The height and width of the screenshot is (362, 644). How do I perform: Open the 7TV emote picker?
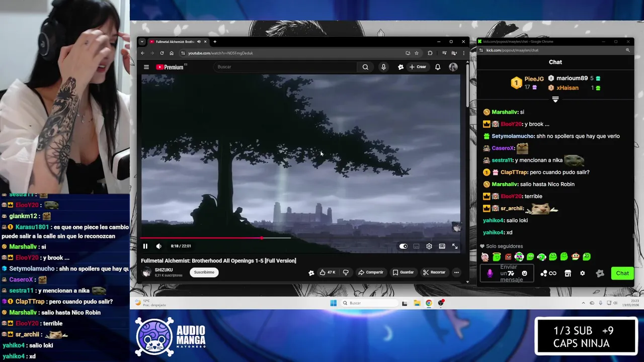point(511,274)
